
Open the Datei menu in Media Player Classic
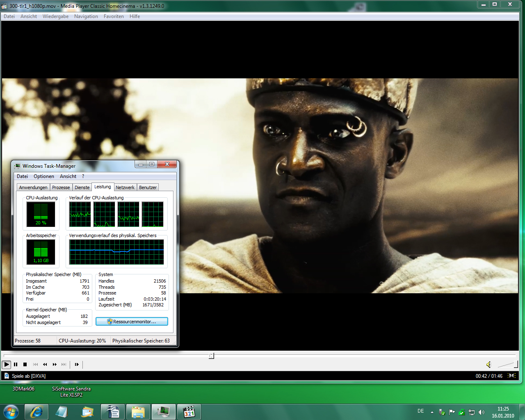[9, 16]
